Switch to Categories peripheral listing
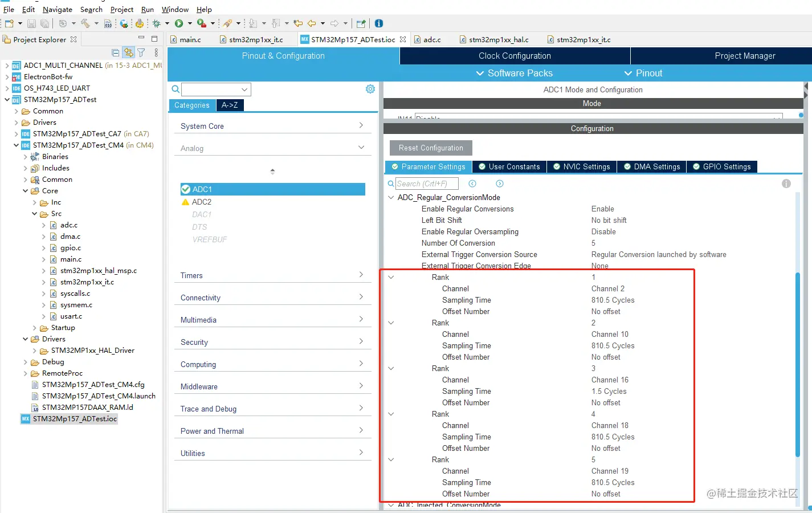Viewport: 812px width, 513px height. point(192,105)
